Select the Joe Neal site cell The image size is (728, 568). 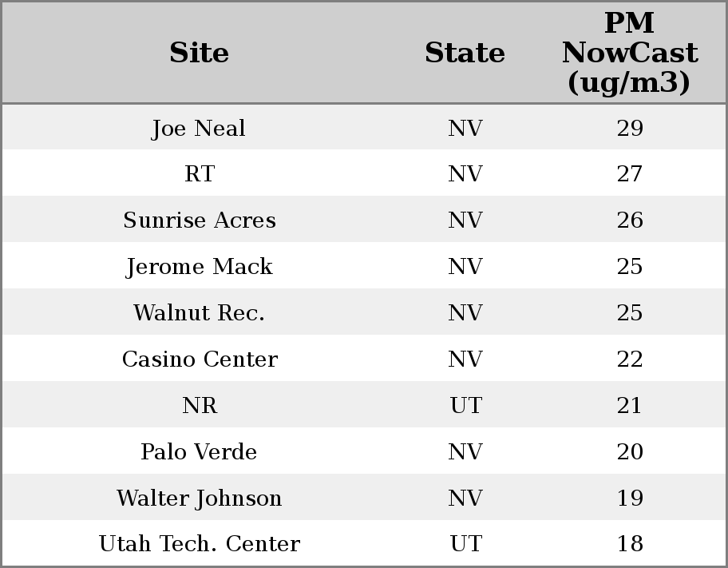pyautogui.click(x=199, y=128)
